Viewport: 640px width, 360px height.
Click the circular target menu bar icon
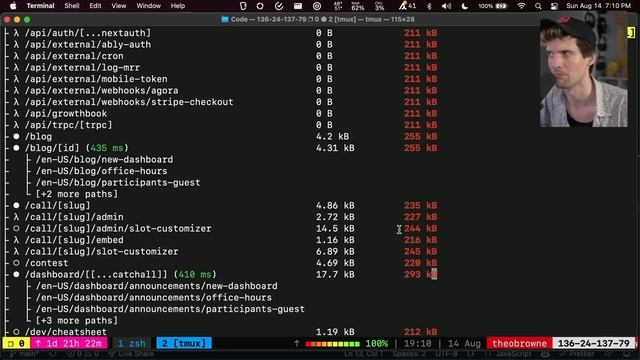pyautogui.click(x=317, y=6)
